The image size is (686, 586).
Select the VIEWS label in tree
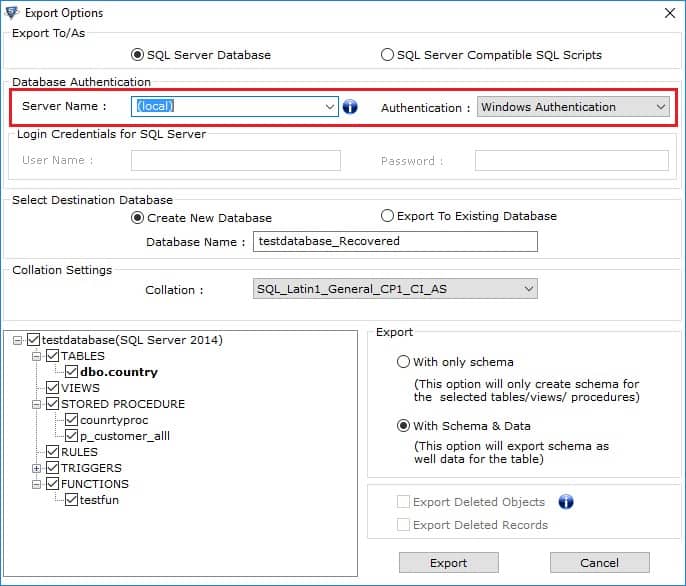pos(80,388)
